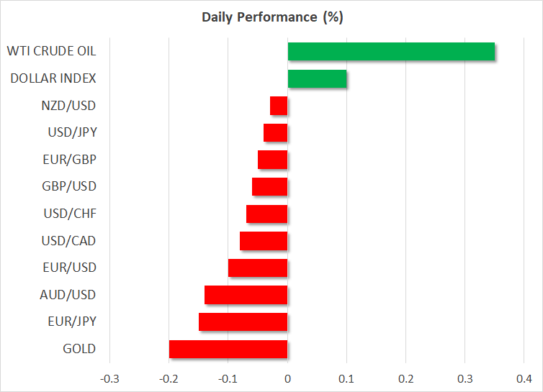
Task: Click the Daily Performance (%) chart title
Action: [x=271, y=17]
